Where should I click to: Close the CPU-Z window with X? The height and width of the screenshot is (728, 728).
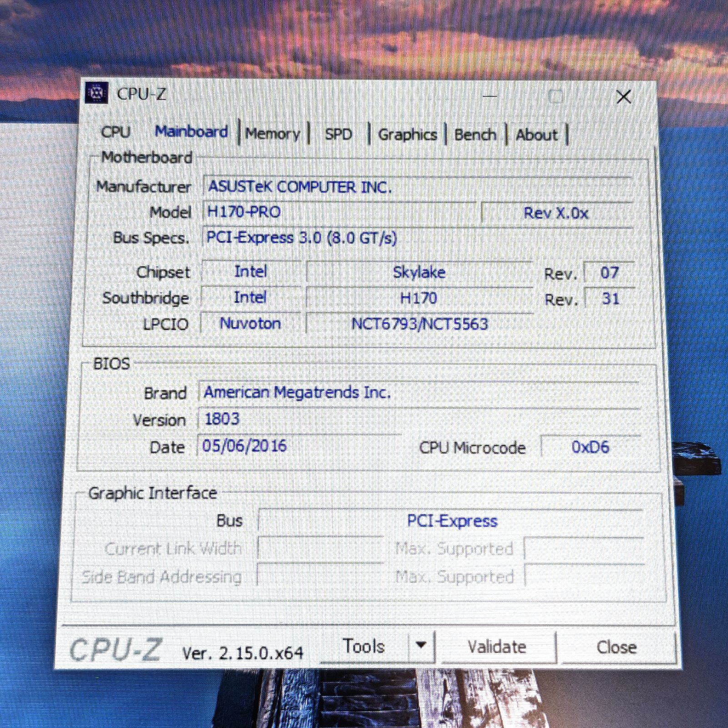pyautogui.click(x=623, y=96)
